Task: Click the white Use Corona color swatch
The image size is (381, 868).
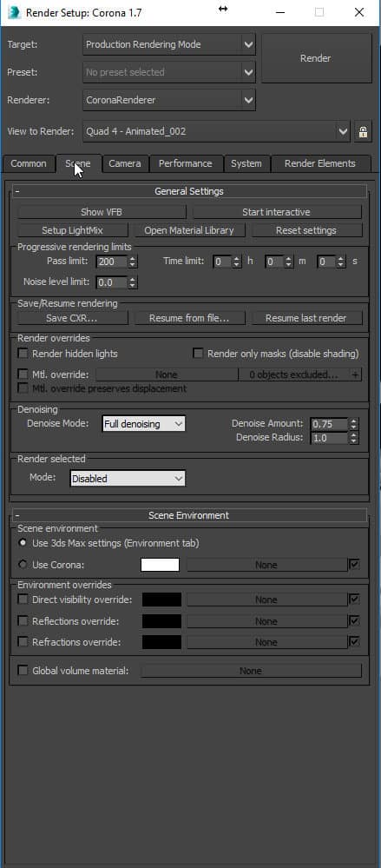Action: pyautogui.click(x=161, y=565)
